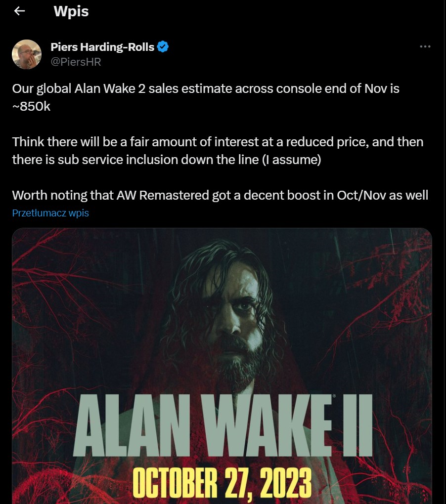Go back using the left arrow icon
The image size is (446, 504).
[20, 11]
